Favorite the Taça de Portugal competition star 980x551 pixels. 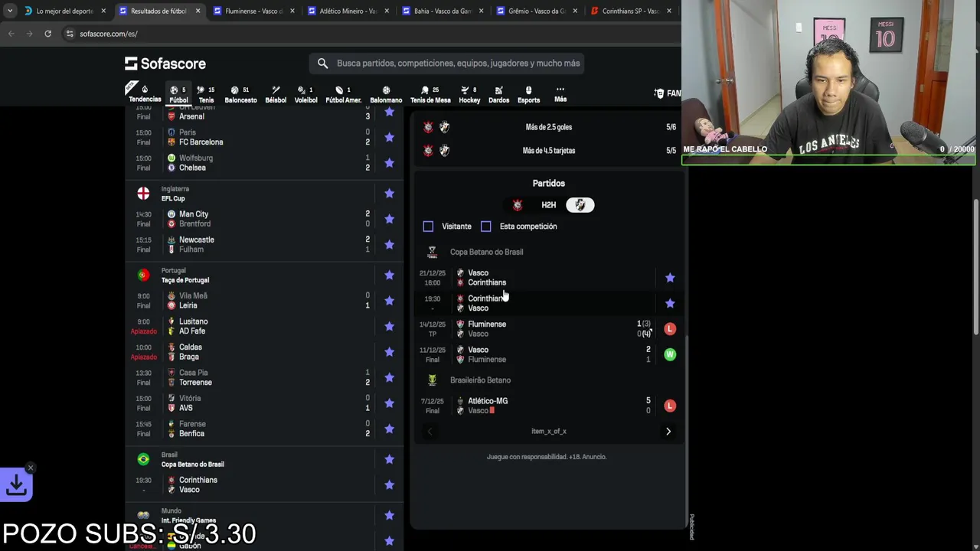pos(389,275)
